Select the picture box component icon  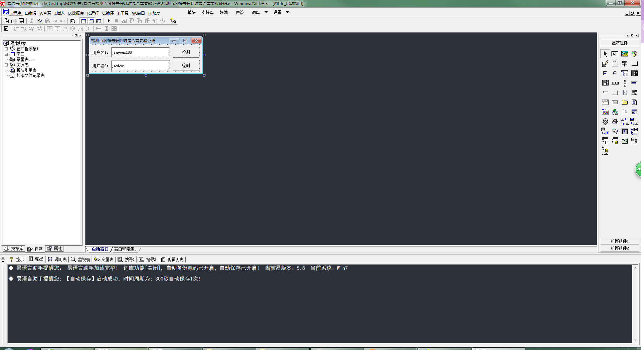point(625,54)
